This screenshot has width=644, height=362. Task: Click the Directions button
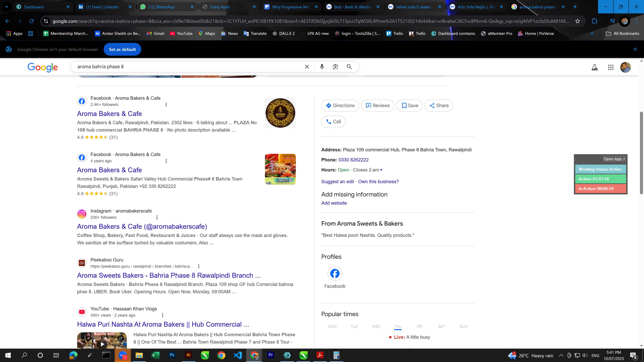point(340,105)
